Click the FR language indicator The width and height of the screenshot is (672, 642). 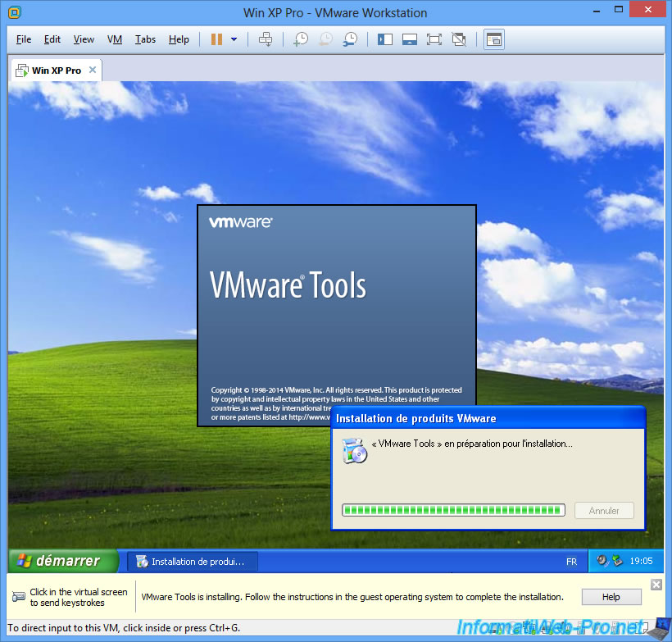click(571, 562)
